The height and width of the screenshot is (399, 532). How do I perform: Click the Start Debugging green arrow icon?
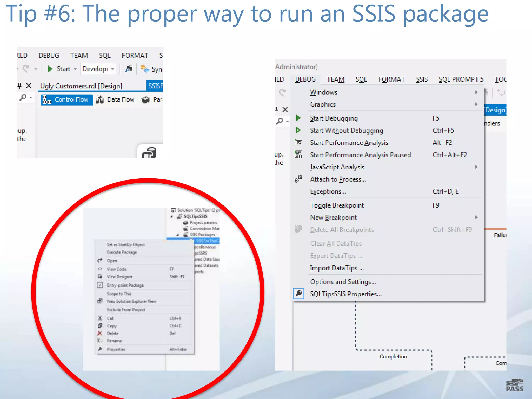click(298, 118)
